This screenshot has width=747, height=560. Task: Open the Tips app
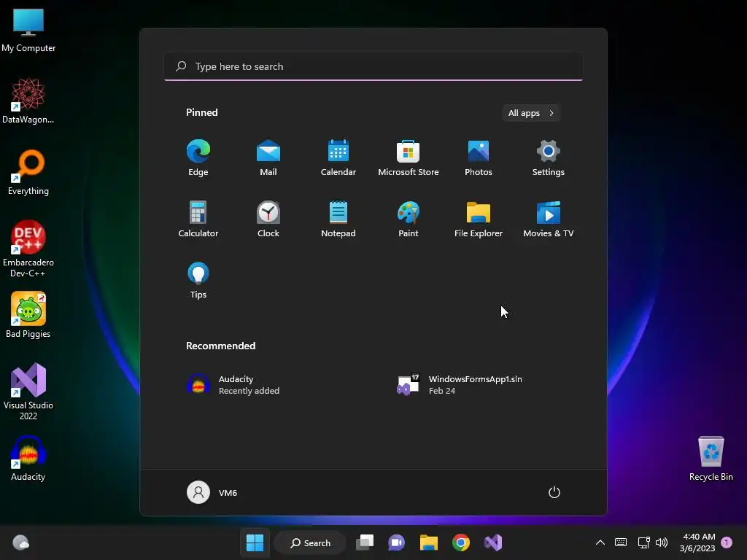[x=198, y=281]
